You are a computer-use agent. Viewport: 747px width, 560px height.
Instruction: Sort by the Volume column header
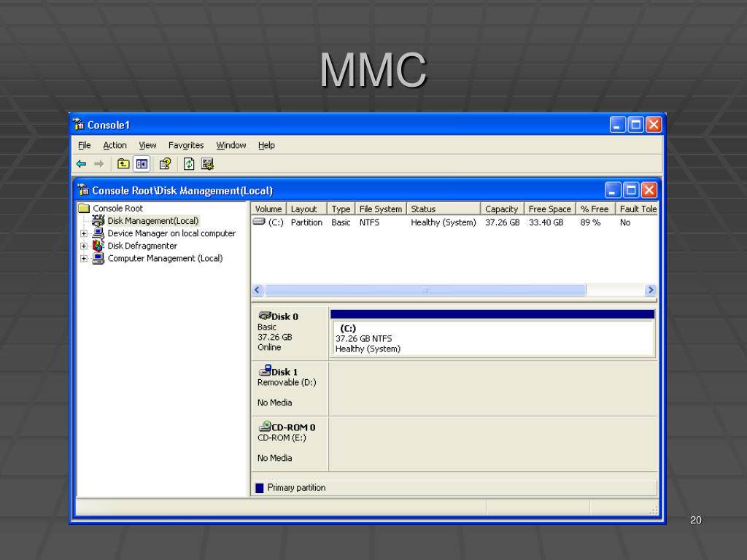[268, 209]
